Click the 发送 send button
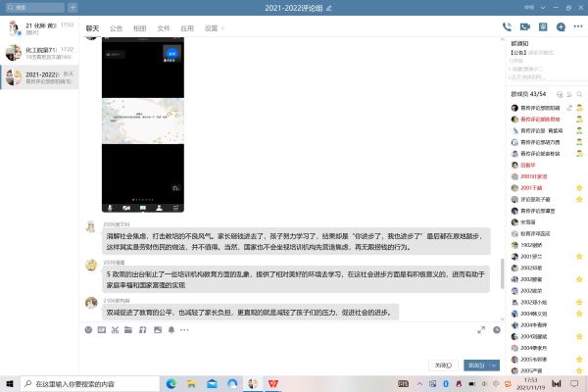This screenshot has width=588, height=392. coord(476,365)
